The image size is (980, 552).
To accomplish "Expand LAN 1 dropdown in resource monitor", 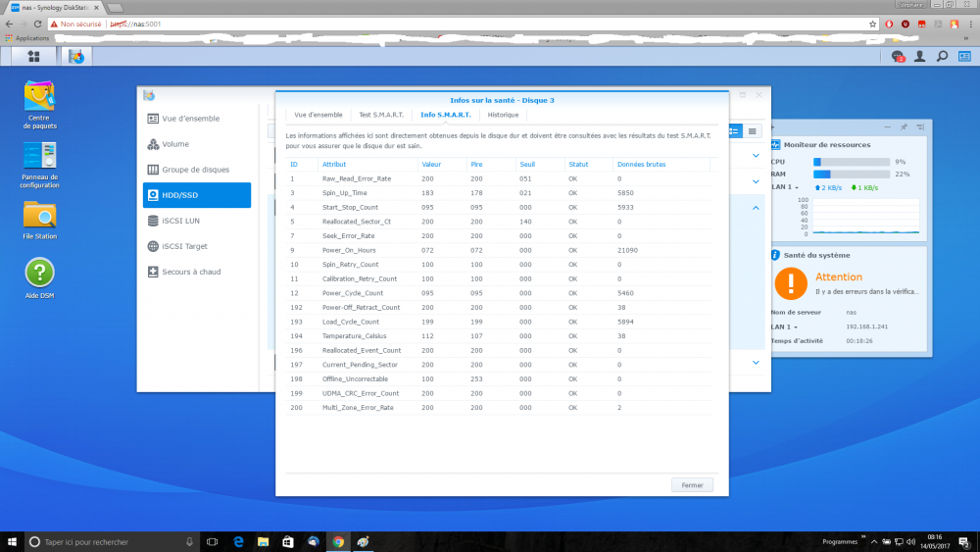I will tap(784, 186).
